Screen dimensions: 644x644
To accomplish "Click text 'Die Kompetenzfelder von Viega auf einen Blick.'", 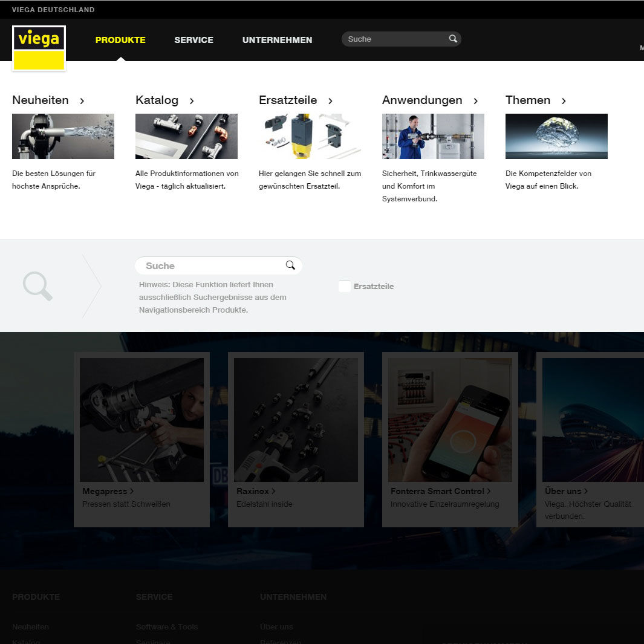I will (548, 180).
